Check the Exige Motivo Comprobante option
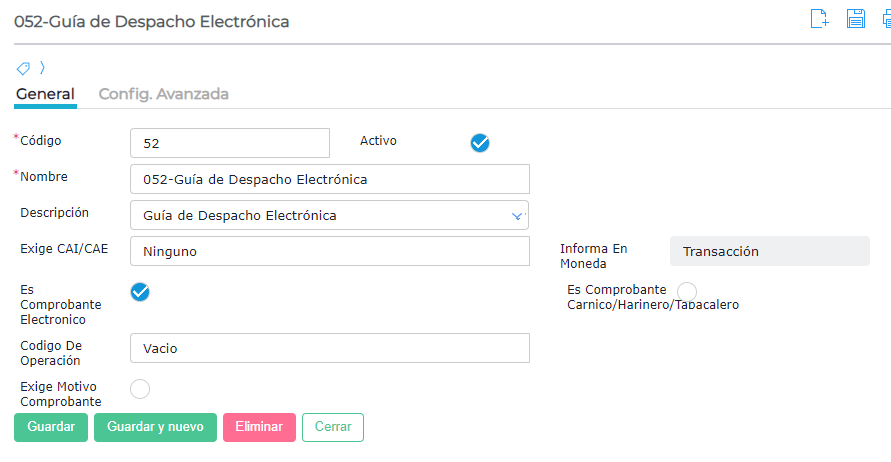 click(x=140, y=388)
